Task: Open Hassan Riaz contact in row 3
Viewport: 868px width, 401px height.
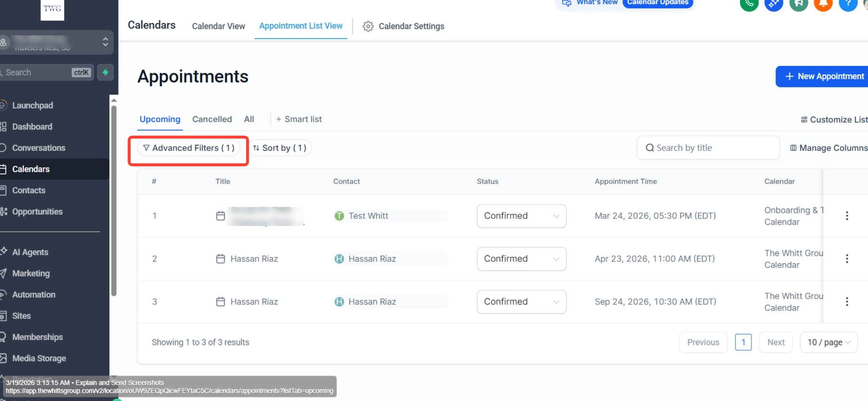Action: tap(372, 301)
